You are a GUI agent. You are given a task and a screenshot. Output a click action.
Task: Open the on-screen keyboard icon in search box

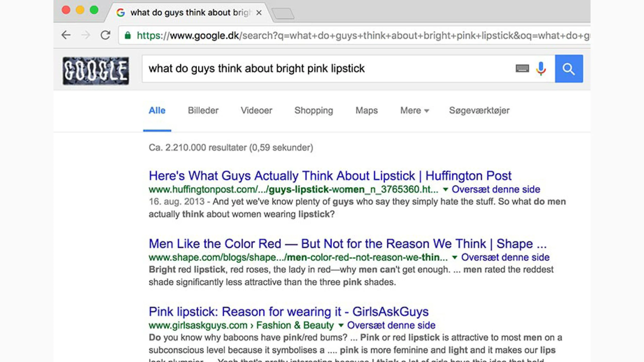tap(522, 68)
